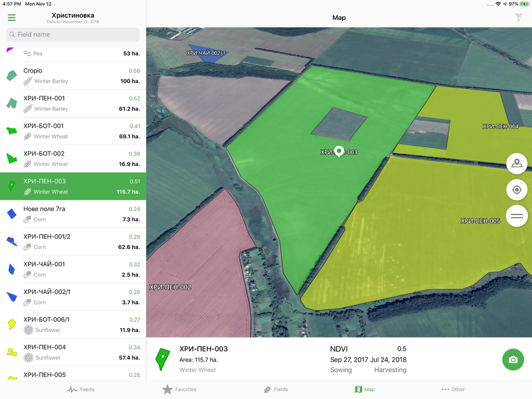Select ХРИ-БОТ-001 Winter Wheat field
532x399 pixels.
73,131
